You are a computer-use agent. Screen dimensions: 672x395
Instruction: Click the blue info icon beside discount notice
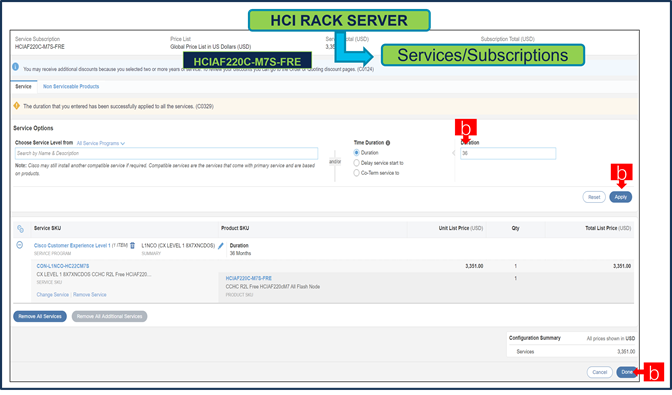click(x=15, y=67)
